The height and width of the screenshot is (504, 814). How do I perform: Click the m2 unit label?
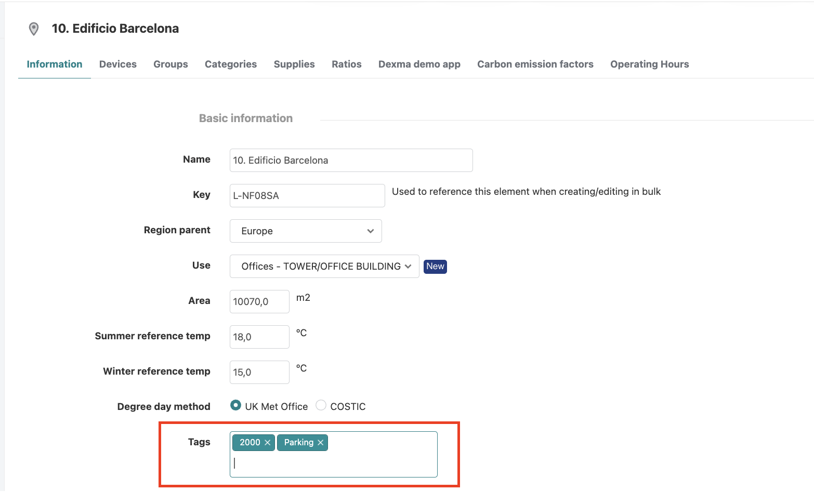pyautogui.click(x=303, y=298)
